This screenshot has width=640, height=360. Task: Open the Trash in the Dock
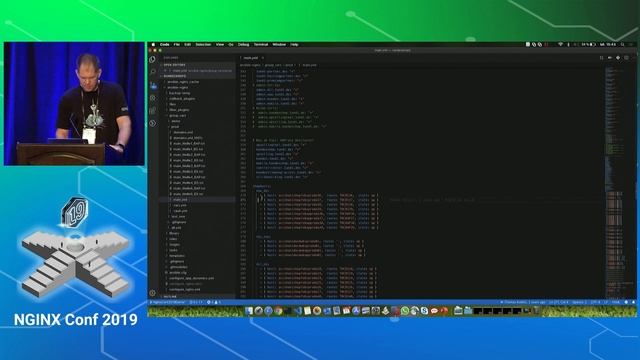[x=536, y=311]
